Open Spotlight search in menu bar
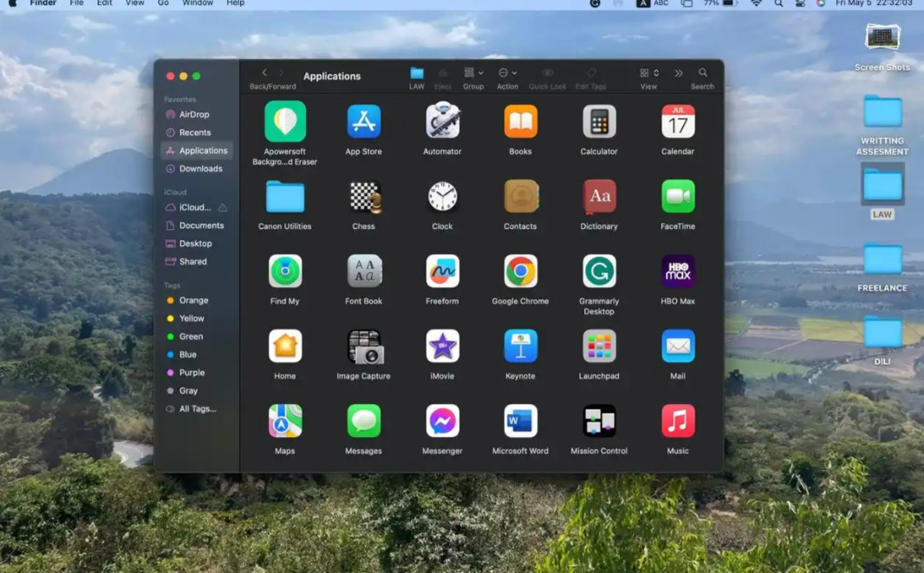Screen dimensions: 924x573 (x=778, y=3)
